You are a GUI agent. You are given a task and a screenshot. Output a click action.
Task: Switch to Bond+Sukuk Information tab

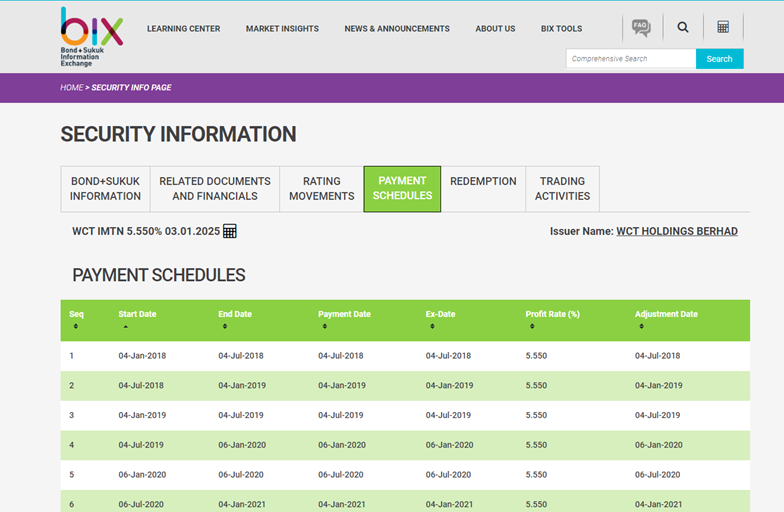point(106,189)
